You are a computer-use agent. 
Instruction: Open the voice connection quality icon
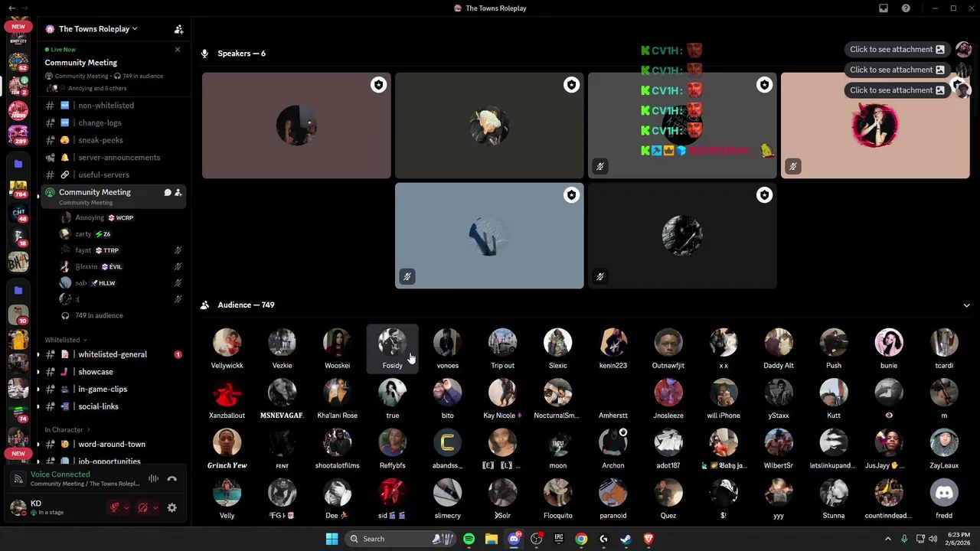point(18,479)
